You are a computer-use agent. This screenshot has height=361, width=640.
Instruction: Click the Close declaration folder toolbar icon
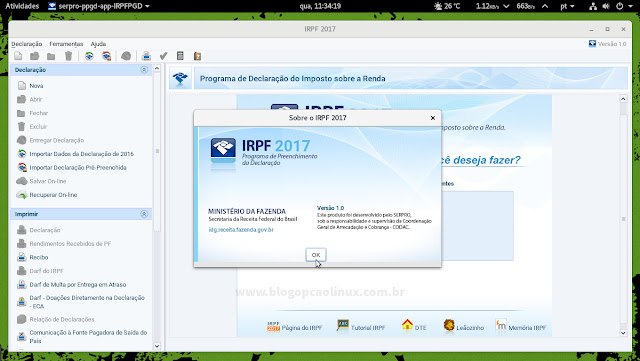(x=51, y=56)
